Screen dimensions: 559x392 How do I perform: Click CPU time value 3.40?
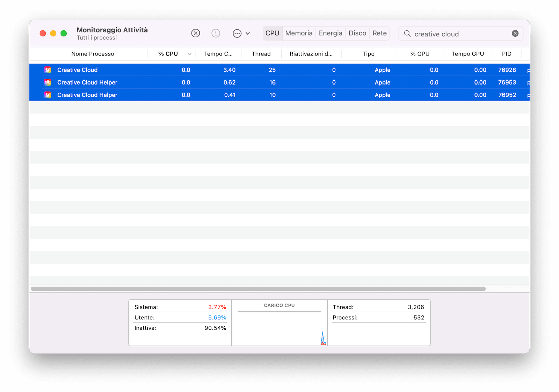click(230, 70)
